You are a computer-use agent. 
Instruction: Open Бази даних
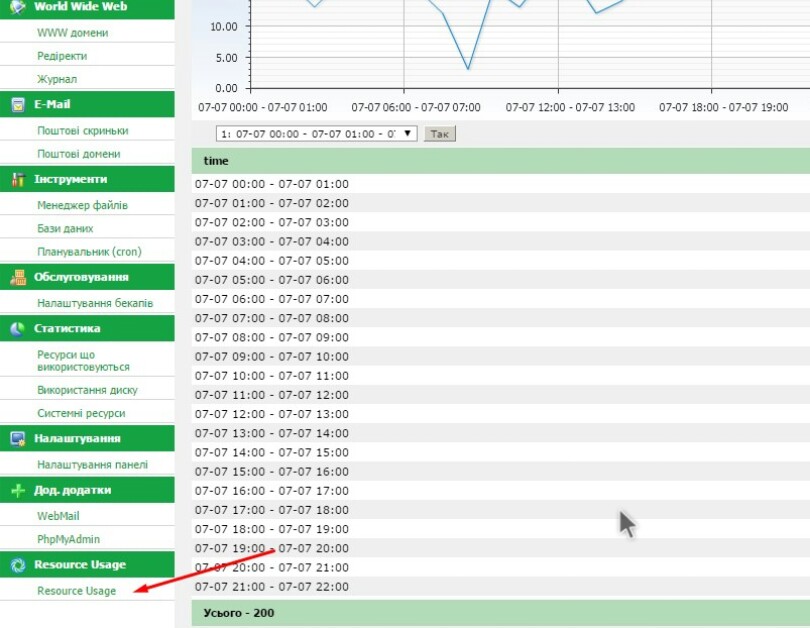(x=65, y=228)
